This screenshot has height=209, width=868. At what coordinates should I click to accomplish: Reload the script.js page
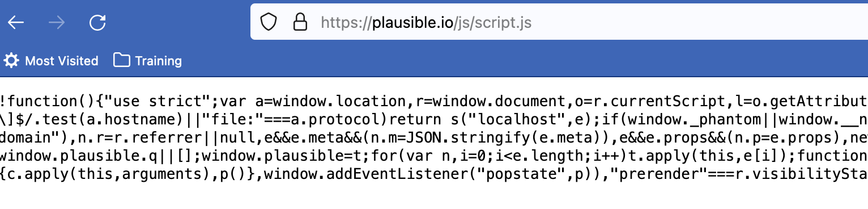pos(98,22)
